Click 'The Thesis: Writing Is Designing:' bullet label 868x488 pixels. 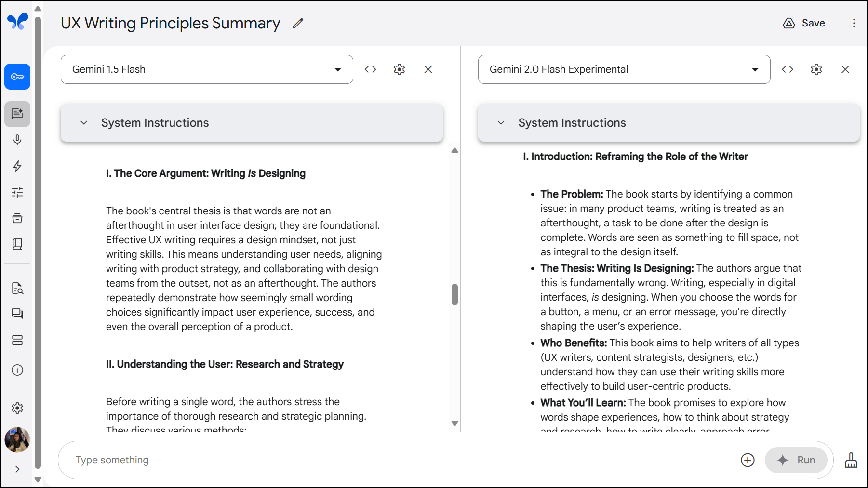tap(617, 268)
